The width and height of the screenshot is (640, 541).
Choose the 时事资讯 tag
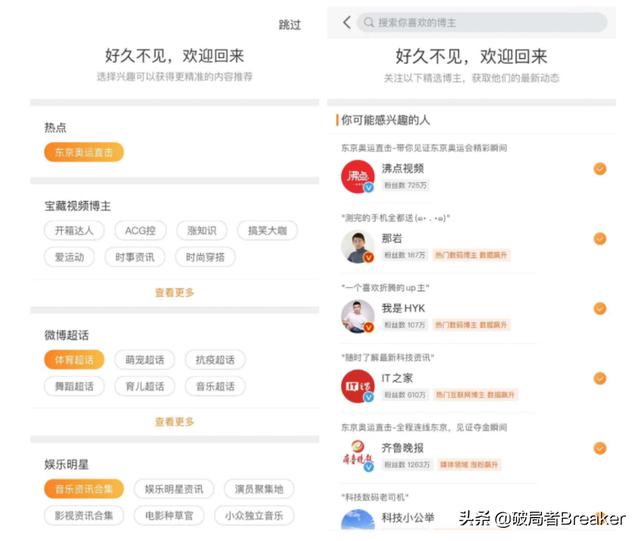135,257
